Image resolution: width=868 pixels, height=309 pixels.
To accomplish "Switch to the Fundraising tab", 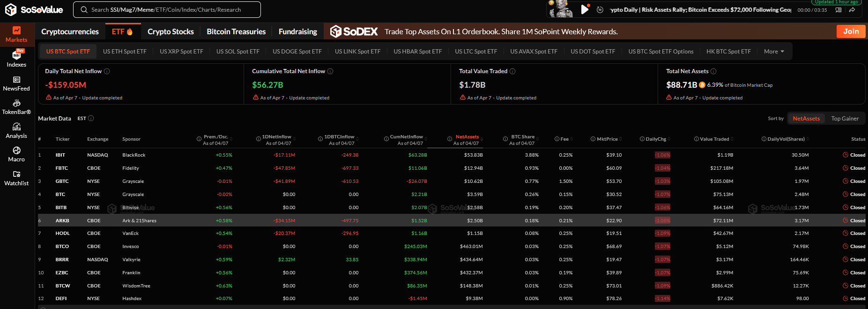I will point(298,31).
